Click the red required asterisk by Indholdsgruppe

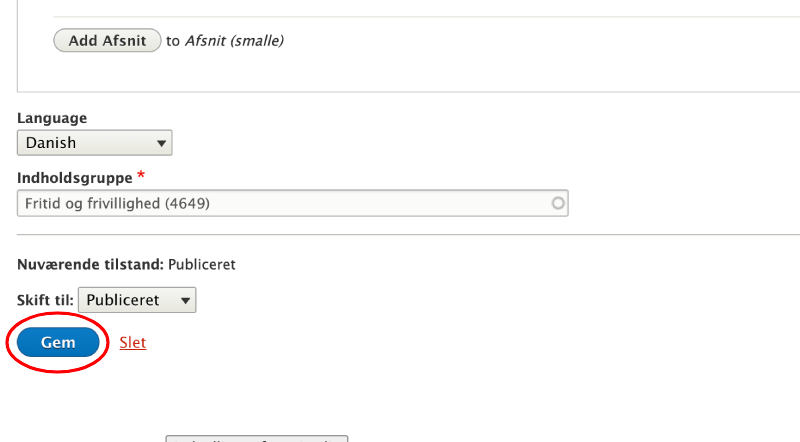(142, 176)
